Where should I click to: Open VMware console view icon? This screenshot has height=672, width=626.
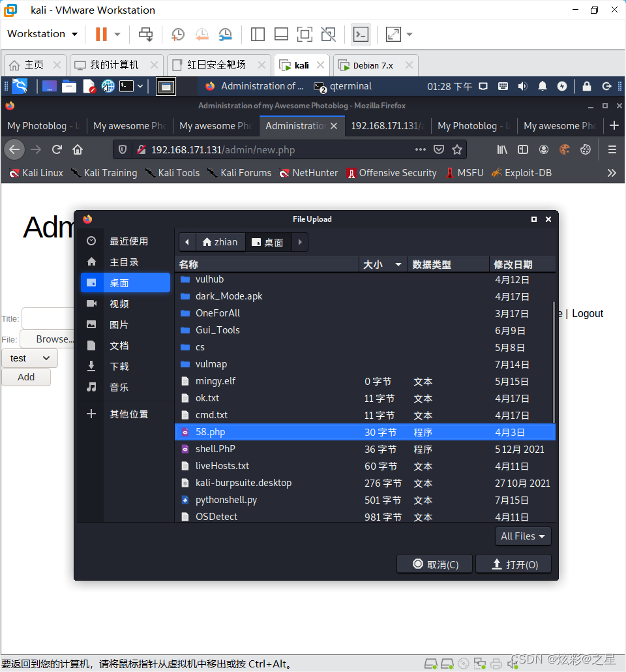(x=361, y=35)
